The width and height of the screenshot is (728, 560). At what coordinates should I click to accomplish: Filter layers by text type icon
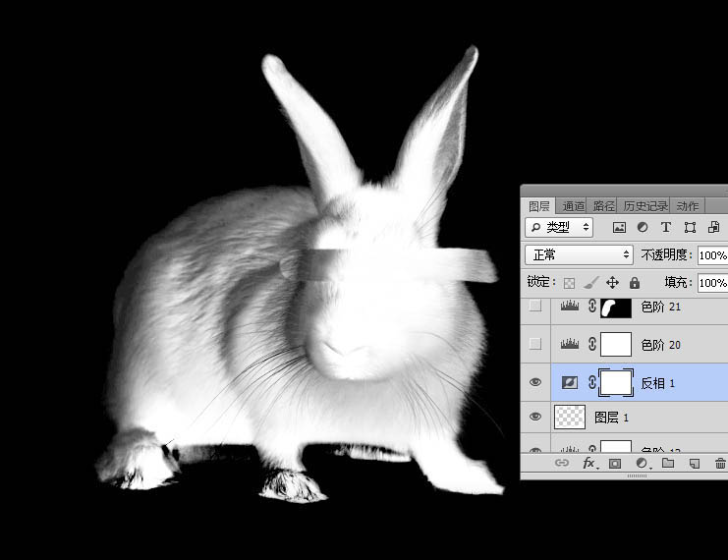[666, 227]
